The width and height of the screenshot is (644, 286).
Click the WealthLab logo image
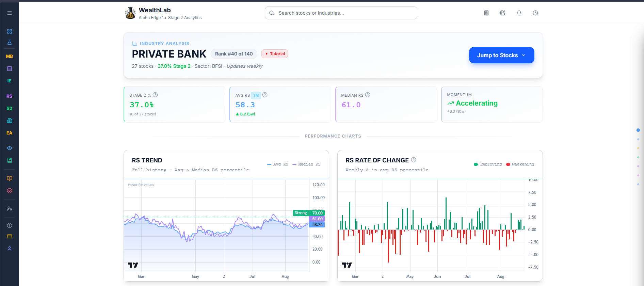click(130, 13)
